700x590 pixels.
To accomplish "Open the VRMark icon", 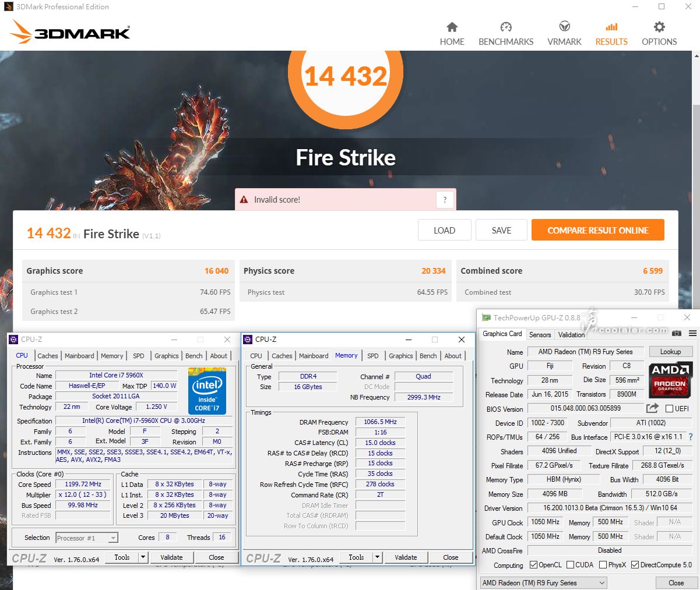I will (564, 27).
